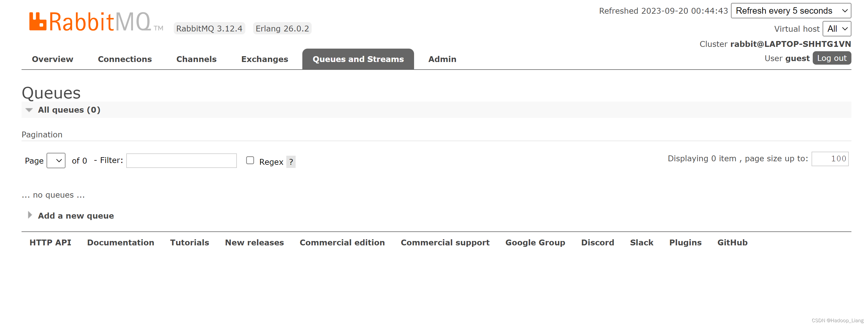The width and height of the screenshot is (868, 326).
Task: Click the Connections navigation icon
Action: [x=124, y=59]
